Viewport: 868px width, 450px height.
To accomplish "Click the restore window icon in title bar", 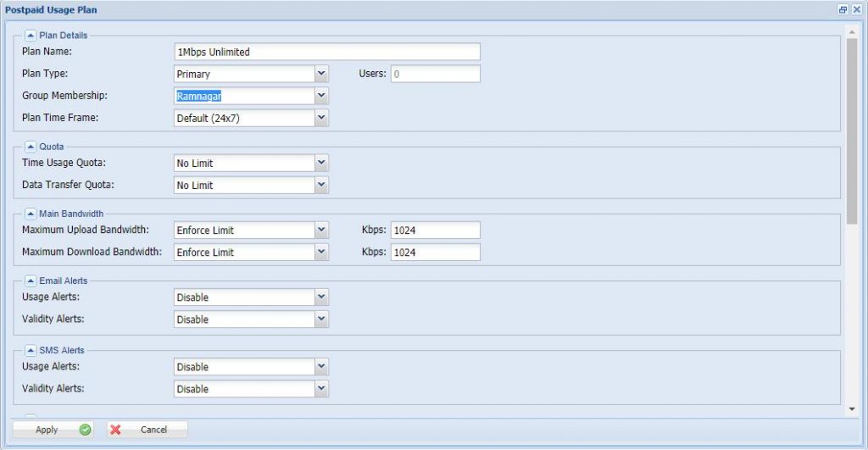I will tap(843, 9).
